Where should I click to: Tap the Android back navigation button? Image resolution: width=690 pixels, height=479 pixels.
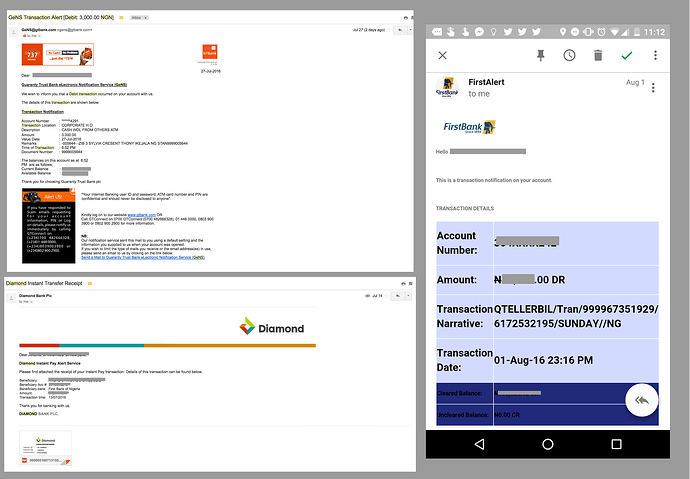pos(479,444)
